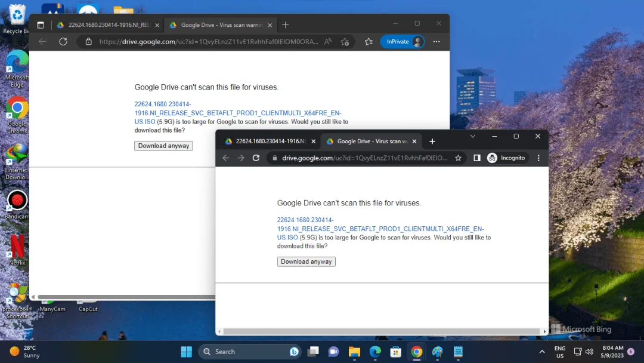View site info lock in Chrome
Viewport: 644px width, 363px height.
pos(275,158)
